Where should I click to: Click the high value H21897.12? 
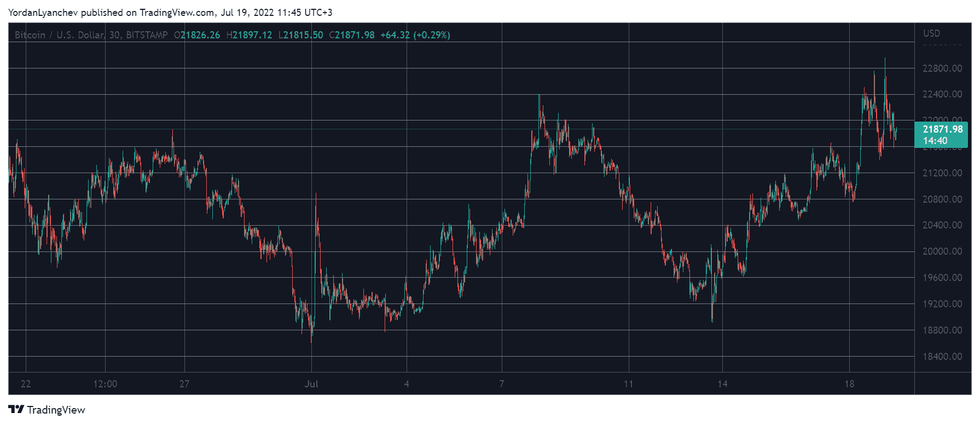click(x=249, y=35)
